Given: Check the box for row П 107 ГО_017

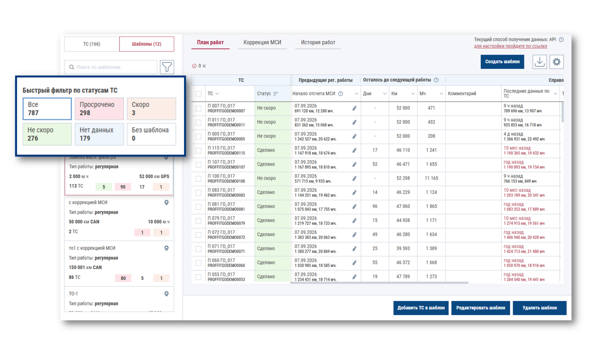Looking at the screenshot, I should [198, 165].
